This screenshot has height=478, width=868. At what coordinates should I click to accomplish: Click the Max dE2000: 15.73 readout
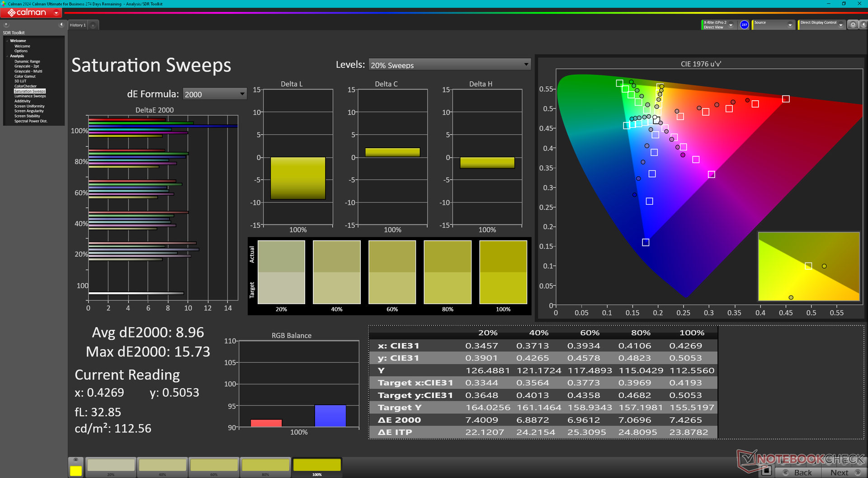pos(148,351)
